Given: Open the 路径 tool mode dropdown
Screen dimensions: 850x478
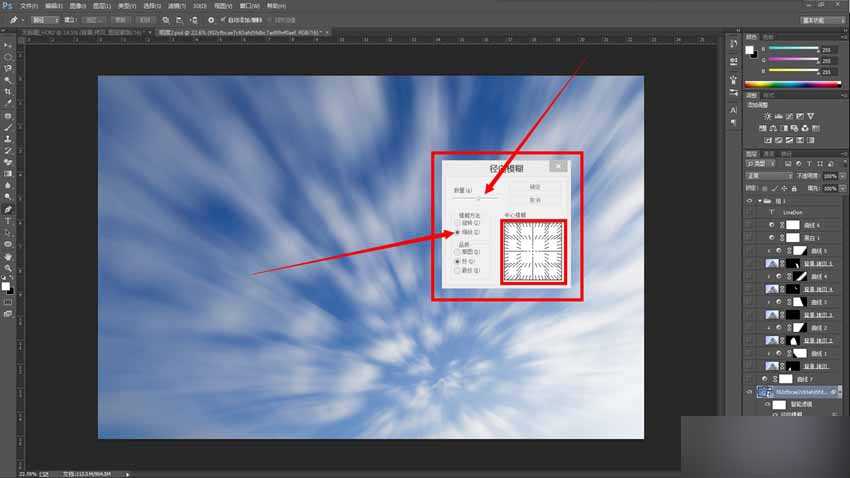Looking at the screenshot, I should click(x=44, y=20).
